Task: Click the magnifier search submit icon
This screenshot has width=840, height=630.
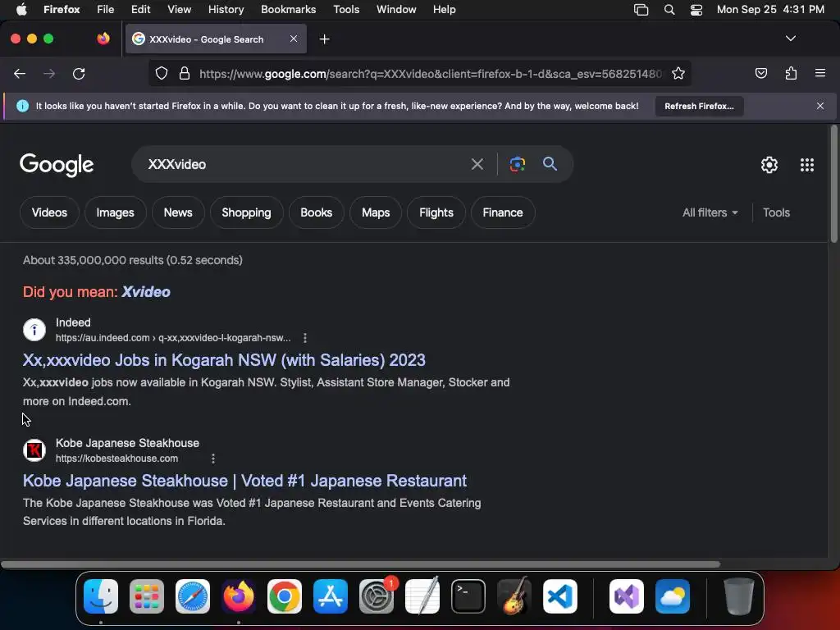Action: click(x=550, y=163)
